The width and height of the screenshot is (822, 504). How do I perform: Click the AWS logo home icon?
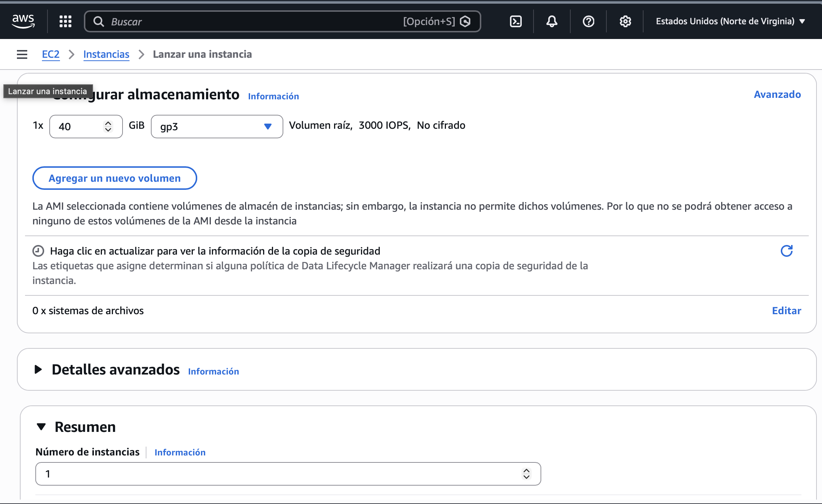23,21
